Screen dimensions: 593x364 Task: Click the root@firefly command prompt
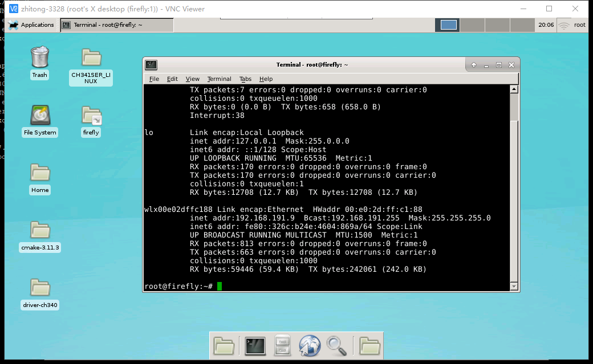(x=178, y=286)
